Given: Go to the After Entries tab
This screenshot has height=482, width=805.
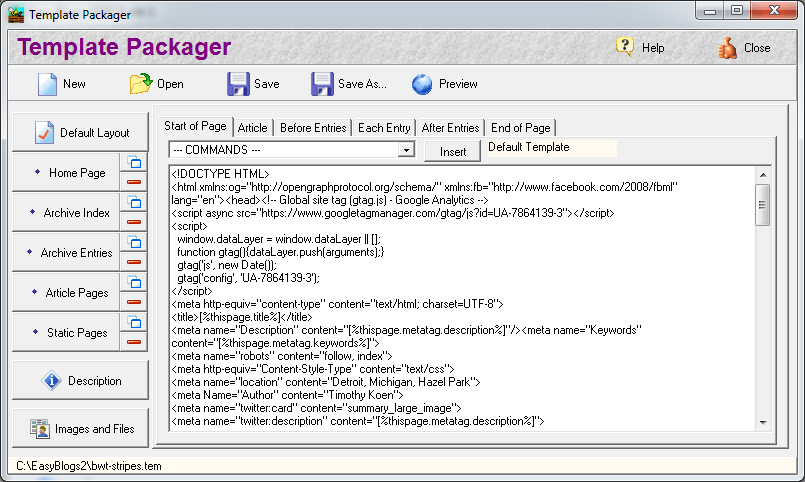Looking at the screenshot, I should 450,128.
